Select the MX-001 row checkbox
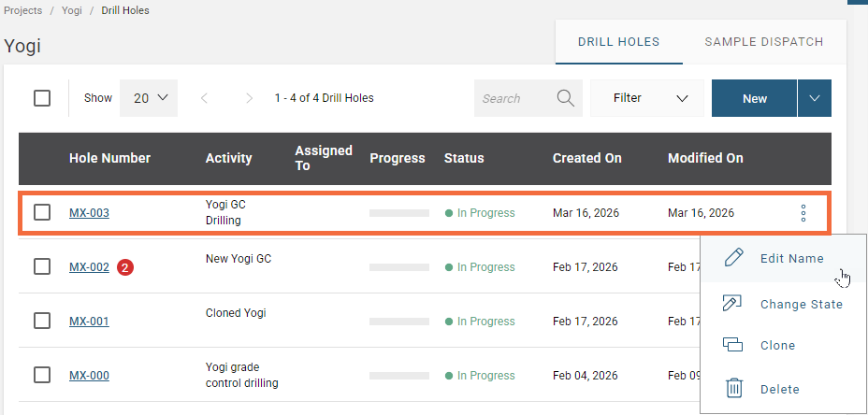 click(x=42, y=321)
